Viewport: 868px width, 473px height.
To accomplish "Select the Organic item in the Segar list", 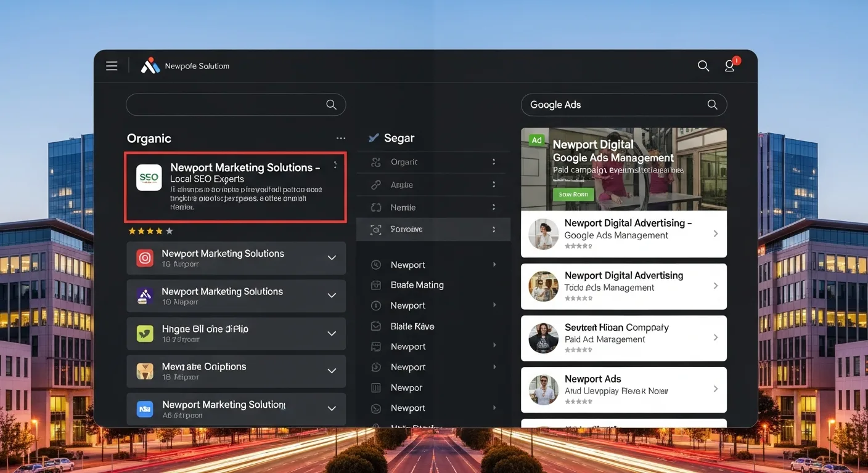I will pos(404,162).
